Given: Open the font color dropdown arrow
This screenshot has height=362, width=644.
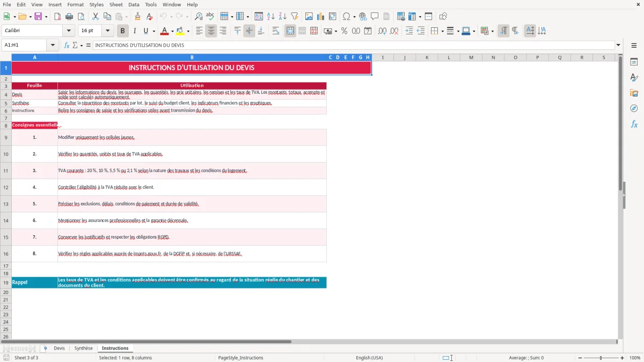Looking at the screenshot, I should click(172, 31).
